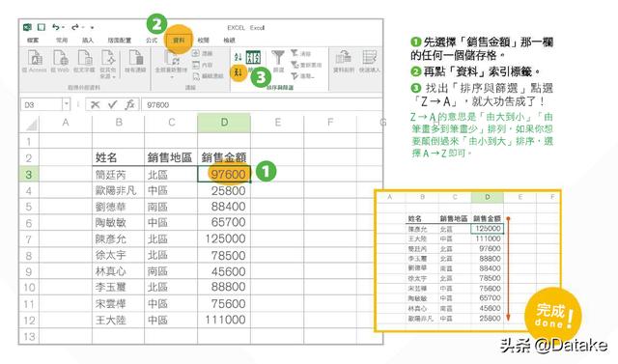Confirm entry with formula bar checkmark
Viewport: 618px width, 364px height.
point(112,105)
